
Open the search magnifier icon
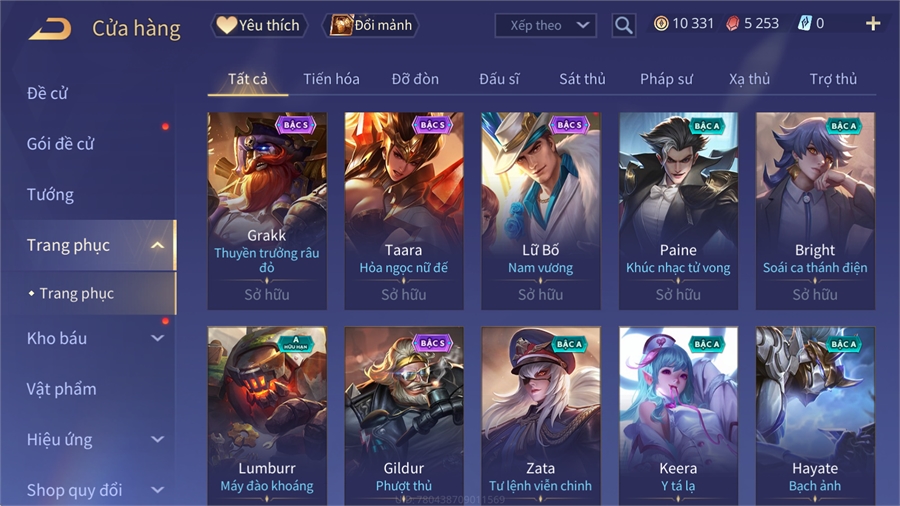pyautogui.click(x=623, y=25)
